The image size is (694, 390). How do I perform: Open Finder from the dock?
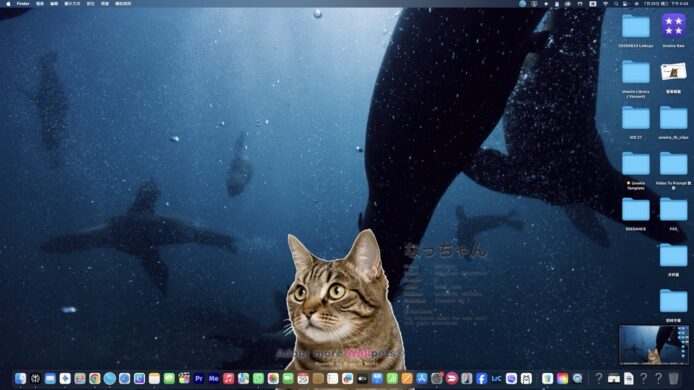pos(20,378)
